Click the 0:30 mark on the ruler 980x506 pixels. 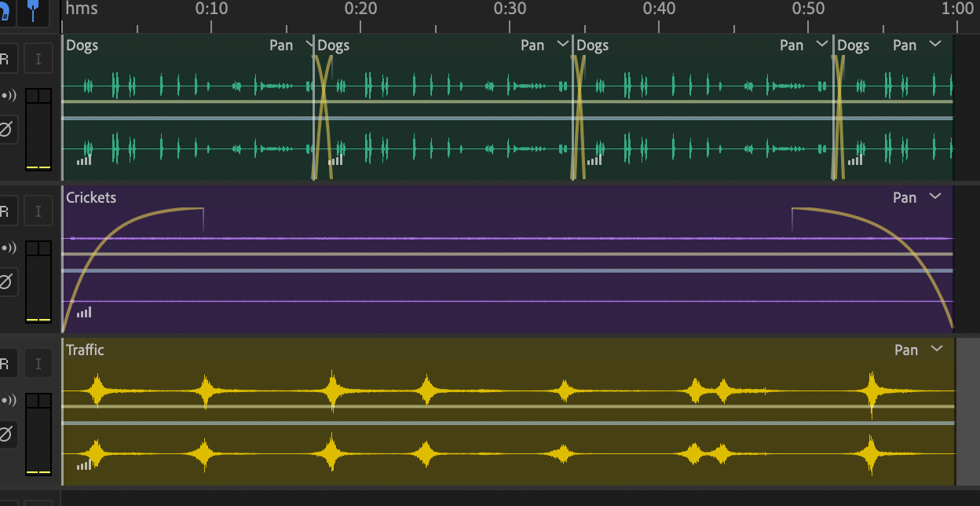coord(510,9)
